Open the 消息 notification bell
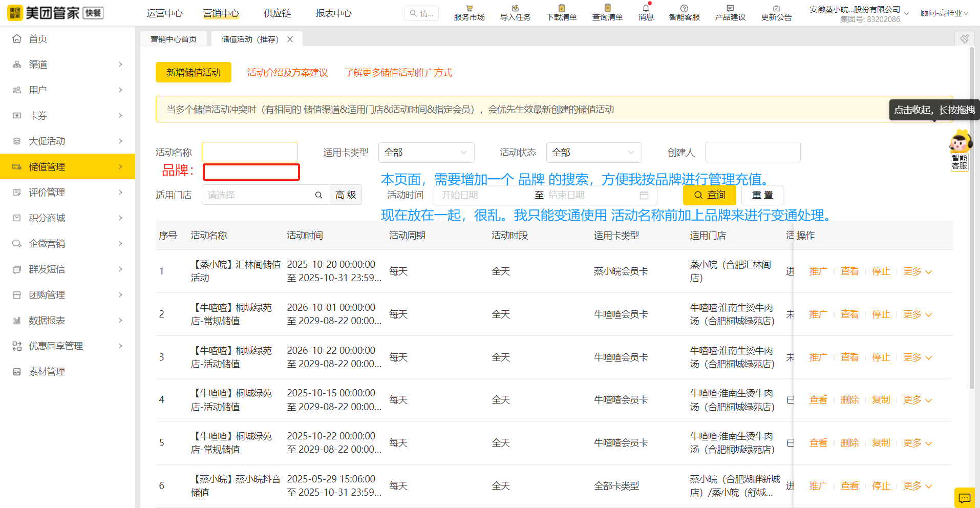The image size is (980, 508). point(646,9)
